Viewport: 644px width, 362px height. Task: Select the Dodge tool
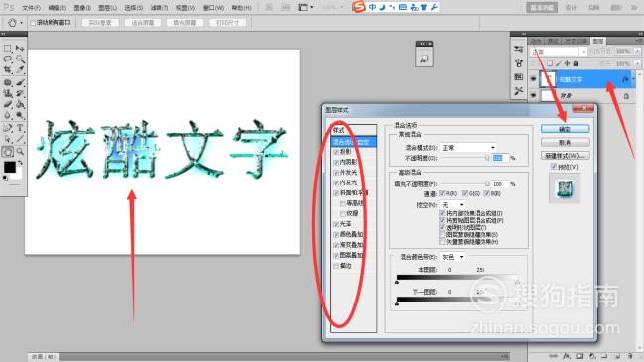[x=20, y=115]
